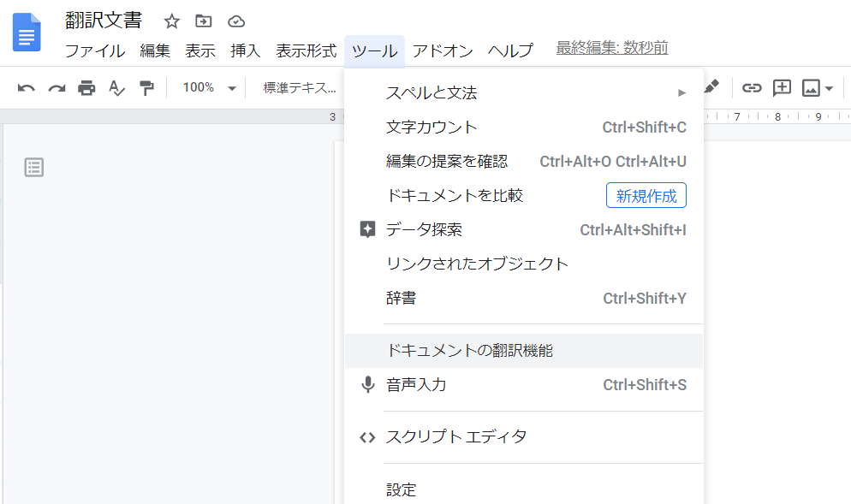Viewport: 851px width, 504px height.
Task: Click the 新規作成 badge
Action: click(x=646, y=195)
